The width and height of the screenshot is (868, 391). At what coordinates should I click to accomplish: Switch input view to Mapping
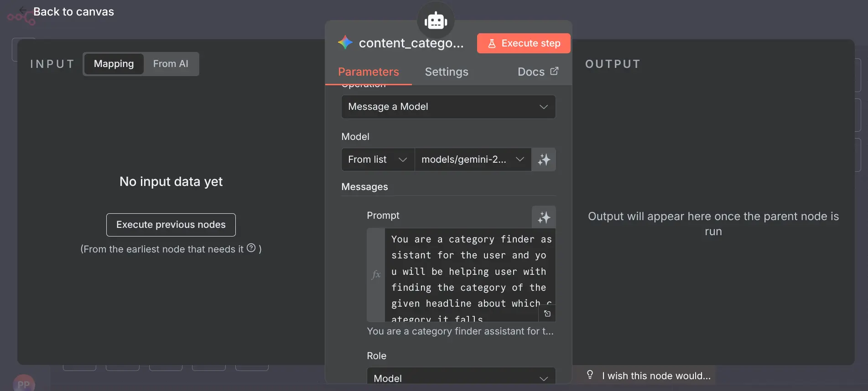point(114,64)
